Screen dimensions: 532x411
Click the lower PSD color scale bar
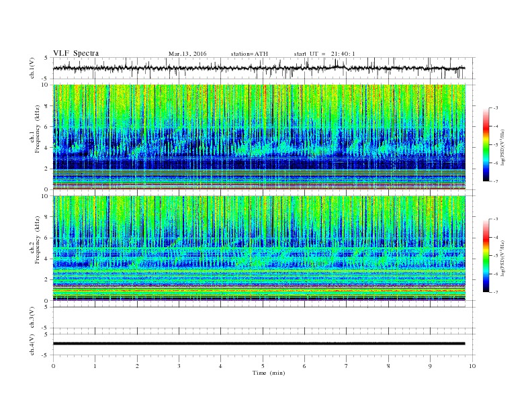(x=486, y=256)
